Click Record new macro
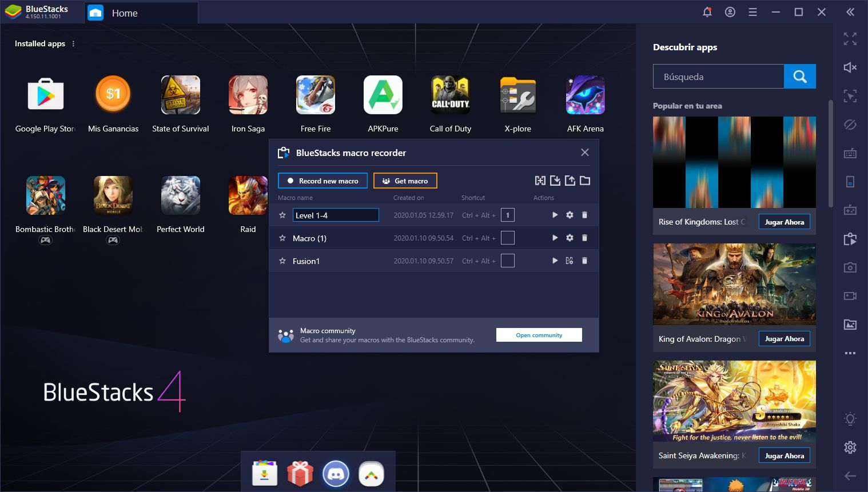868x492 pixels. [322, 181]
